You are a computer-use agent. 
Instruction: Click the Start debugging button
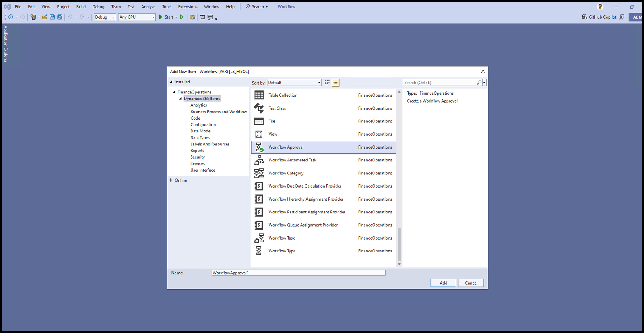click(x=166, y=17)
